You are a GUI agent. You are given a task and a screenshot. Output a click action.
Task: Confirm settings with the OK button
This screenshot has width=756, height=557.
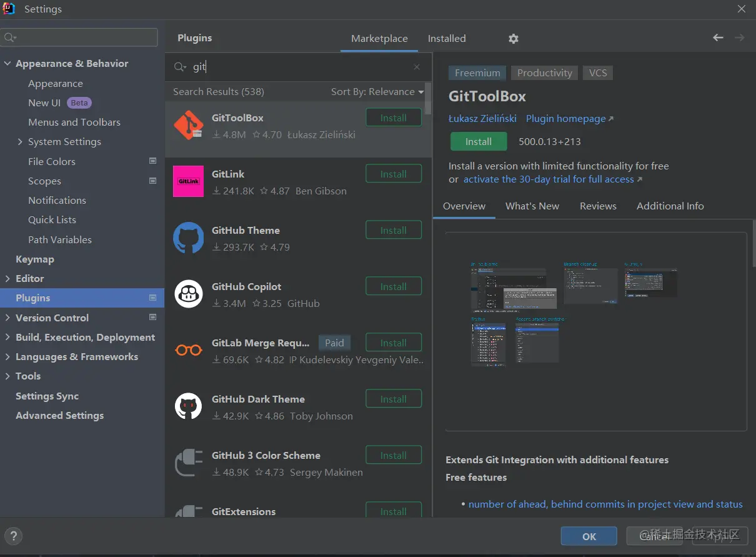tap(589, 536)
